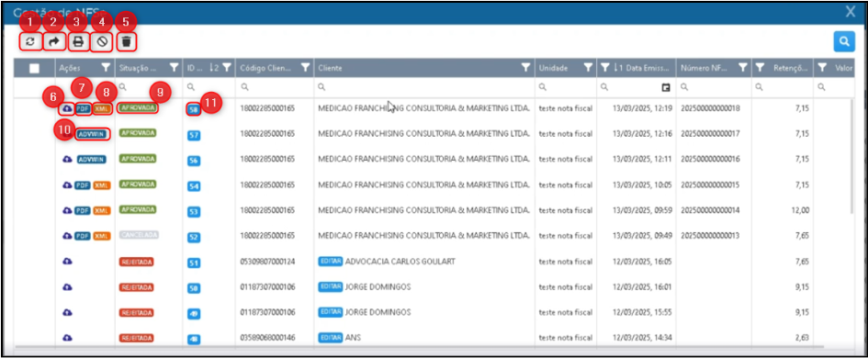The image size is (868, 358).
Task: Open the XML badge for ID 52
Action: coord(102,236)
